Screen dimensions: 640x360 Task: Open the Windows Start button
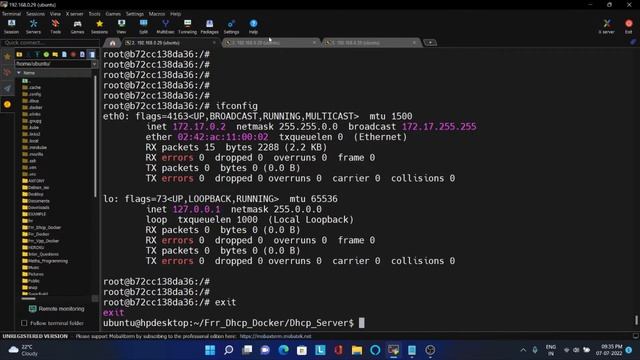(x=210, y=350)
